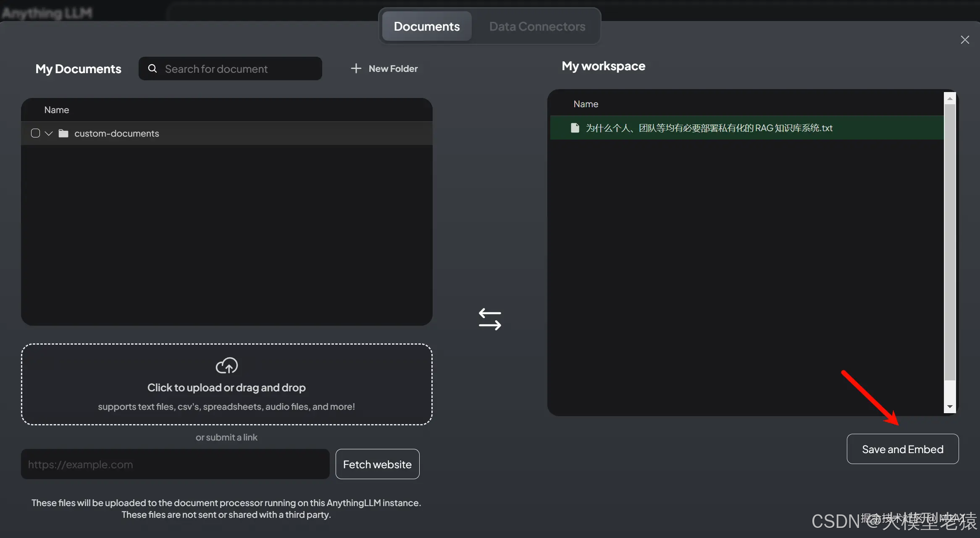Create a New Folder

pos(384,69)
